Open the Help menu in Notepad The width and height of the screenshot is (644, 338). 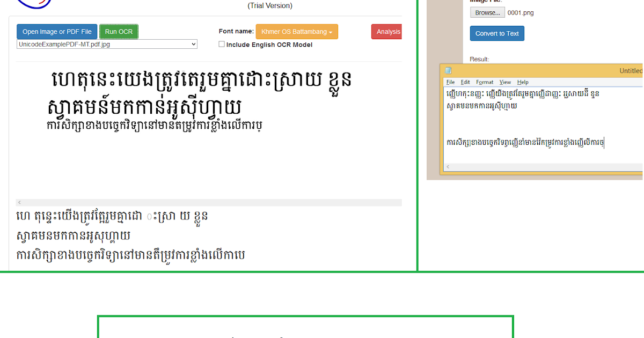coord(522,82)
